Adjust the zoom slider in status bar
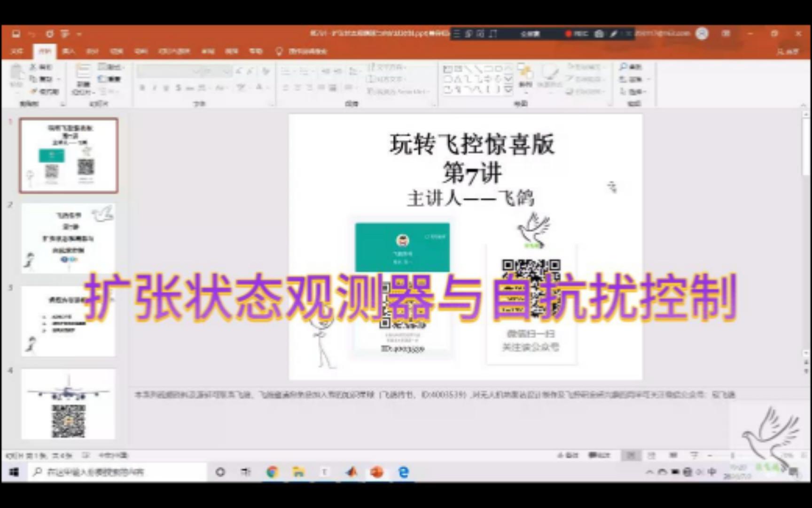 pos(732,455)
